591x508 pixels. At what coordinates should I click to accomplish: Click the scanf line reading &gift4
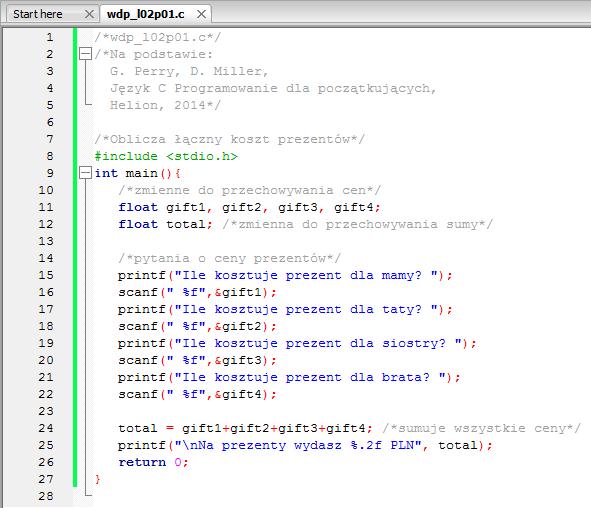coord(197,394)
